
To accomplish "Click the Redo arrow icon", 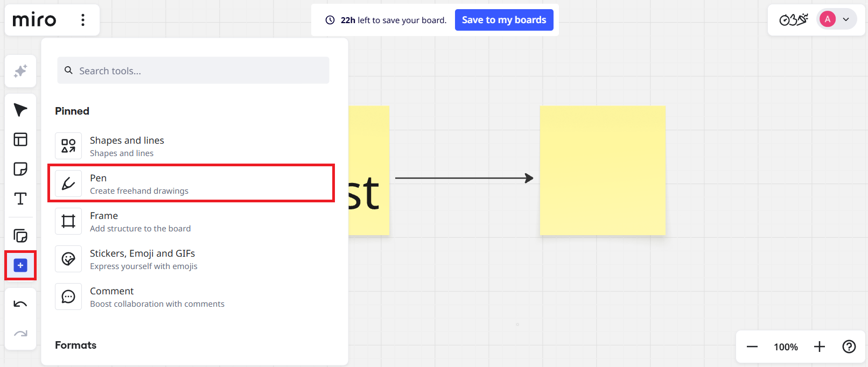I will coord(20,334).
